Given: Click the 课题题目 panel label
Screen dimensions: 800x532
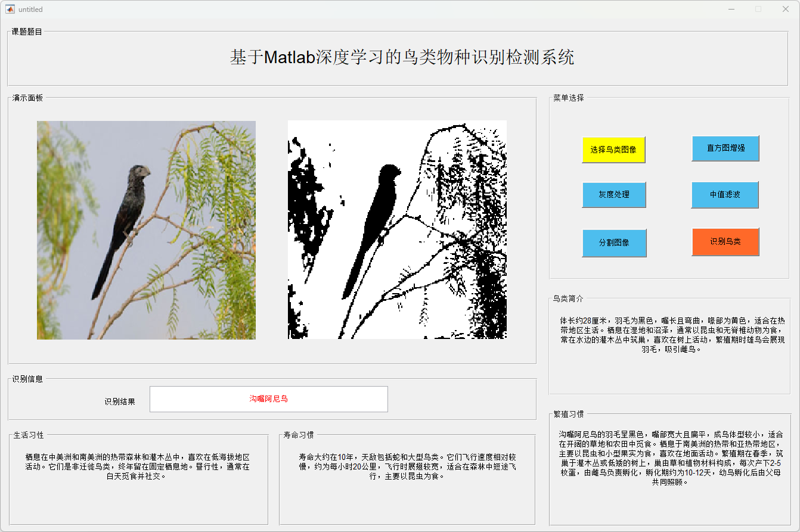Looking at the screenshot, I should point(27,32).
